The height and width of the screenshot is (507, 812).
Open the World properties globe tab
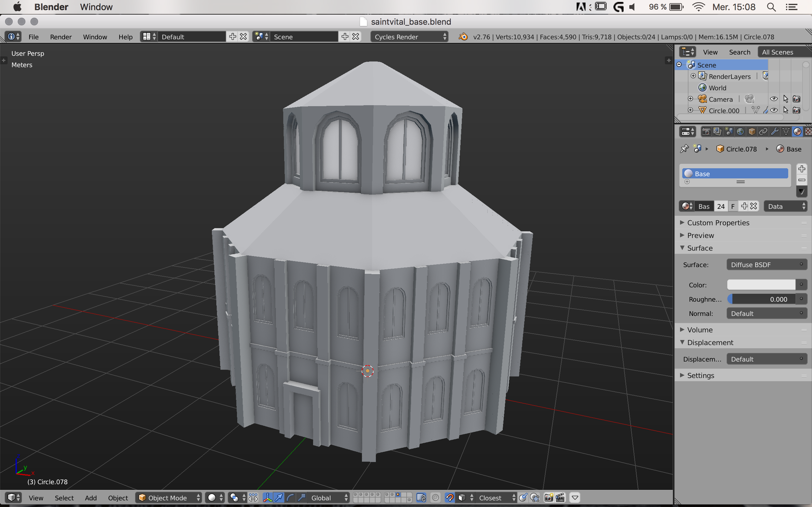[740, 132]
